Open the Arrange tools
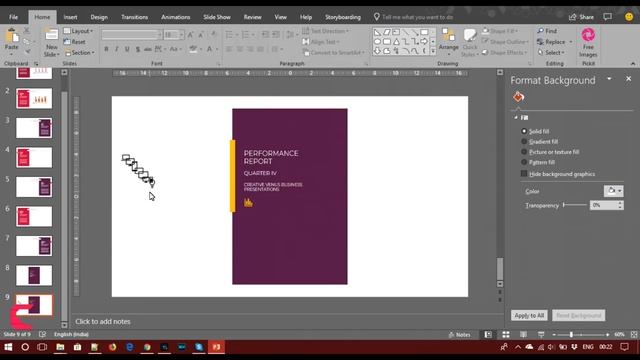Viewport: 640px width, 360px height. point(449,42)
